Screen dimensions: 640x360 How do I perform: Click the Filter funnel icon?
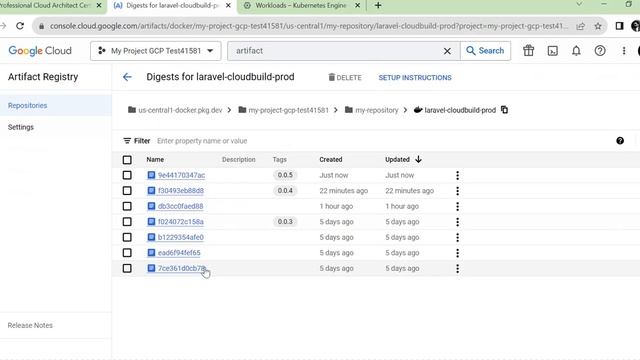127,141
